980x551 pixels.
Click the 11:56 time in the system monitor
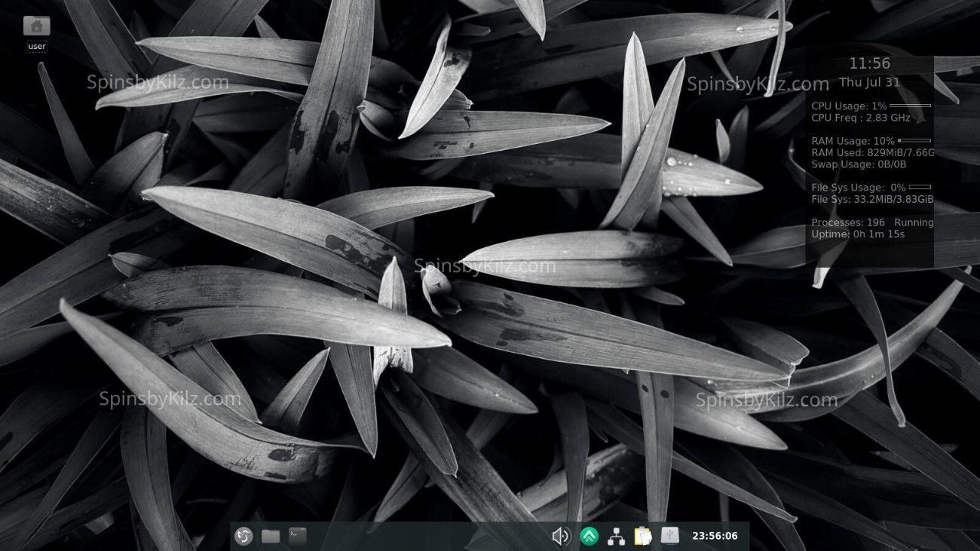coord(870,63)
